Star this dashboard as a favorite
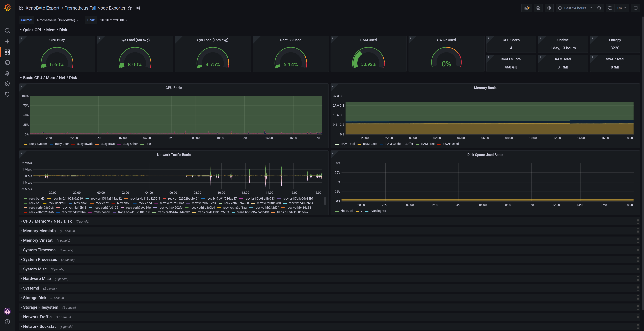 pos(130,8)
